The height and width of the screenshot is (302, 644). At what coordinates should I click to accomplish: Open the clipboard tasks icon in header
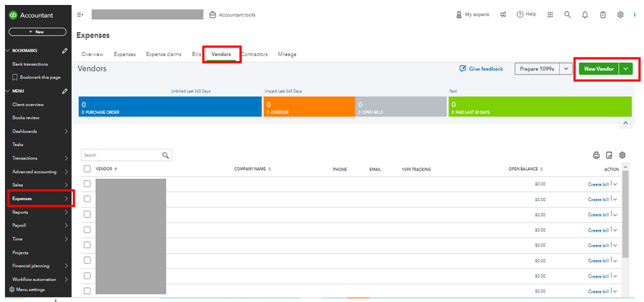coord(603,15)
